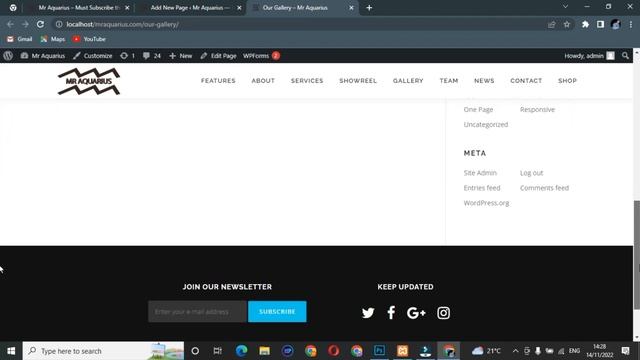Open the Services navigation menu item

307,81
